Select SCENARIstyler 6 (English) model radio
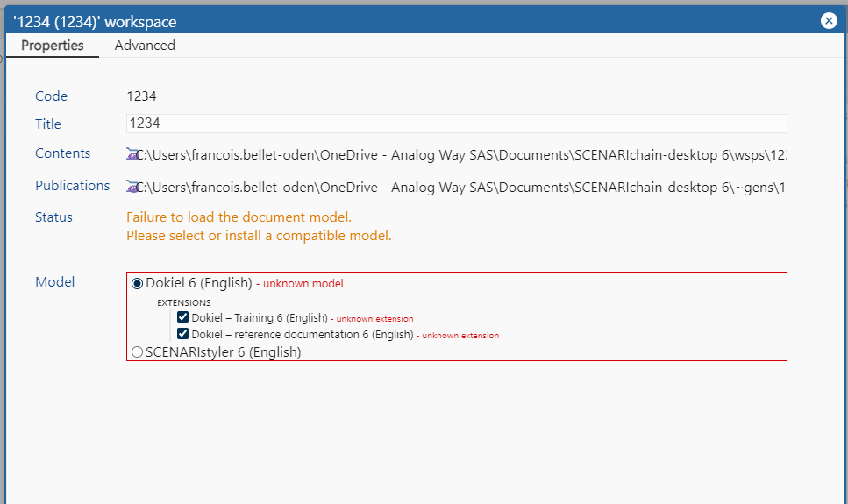The image size is (848, 504). coord(138,352)
